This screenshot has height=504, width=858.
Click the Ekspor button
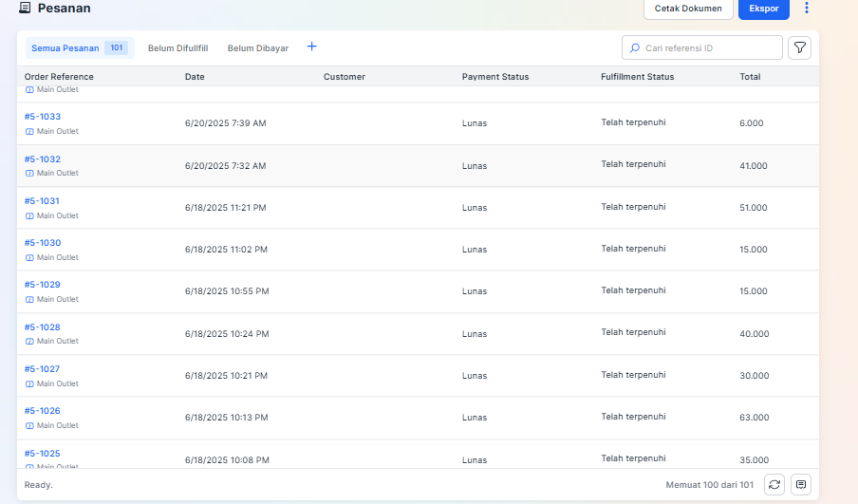(763, 9)
